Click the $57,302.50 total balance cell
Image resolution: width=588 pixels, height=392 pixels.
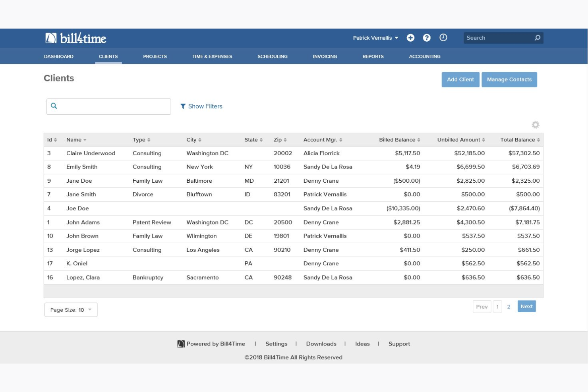click(x=524, y=153)
